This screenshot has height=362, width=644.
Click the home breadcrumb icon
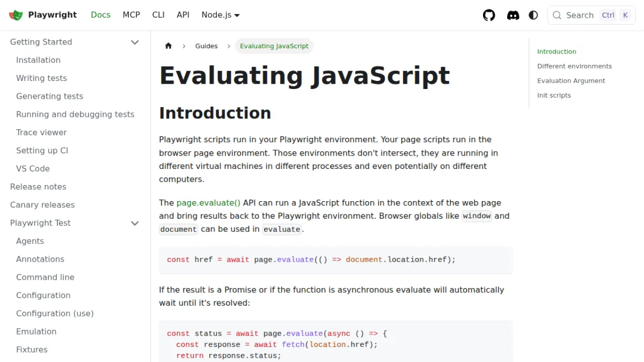[169, 46]
